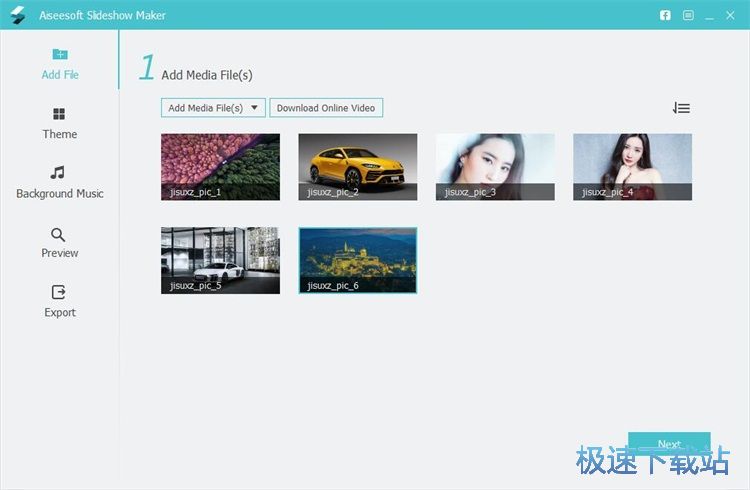Open the Theme panel
This screenshot has height=490, width=750.
click(59, 123)
